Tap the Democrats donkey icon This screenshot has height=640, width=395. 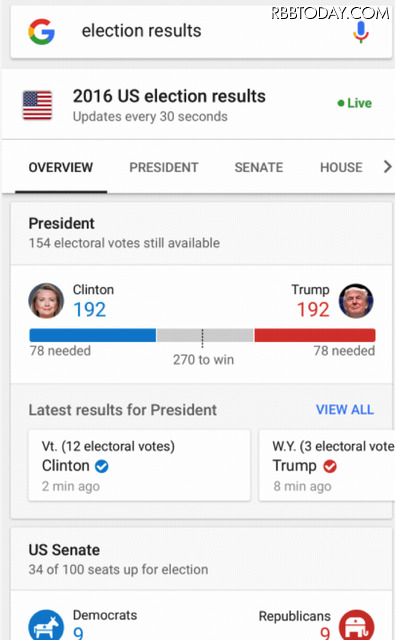pyautogui.click(x=46, y=625)
